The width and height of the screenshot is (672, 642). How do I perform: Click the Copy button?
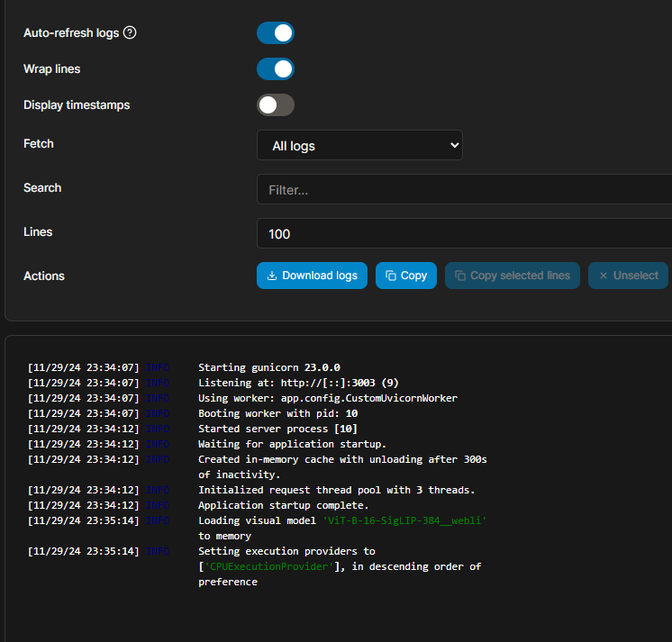pos(406,276)
